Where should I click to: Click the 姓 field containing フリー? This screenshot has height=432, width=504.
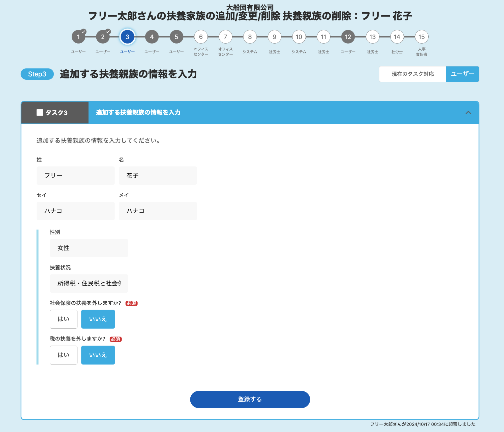tap(76, 175)
